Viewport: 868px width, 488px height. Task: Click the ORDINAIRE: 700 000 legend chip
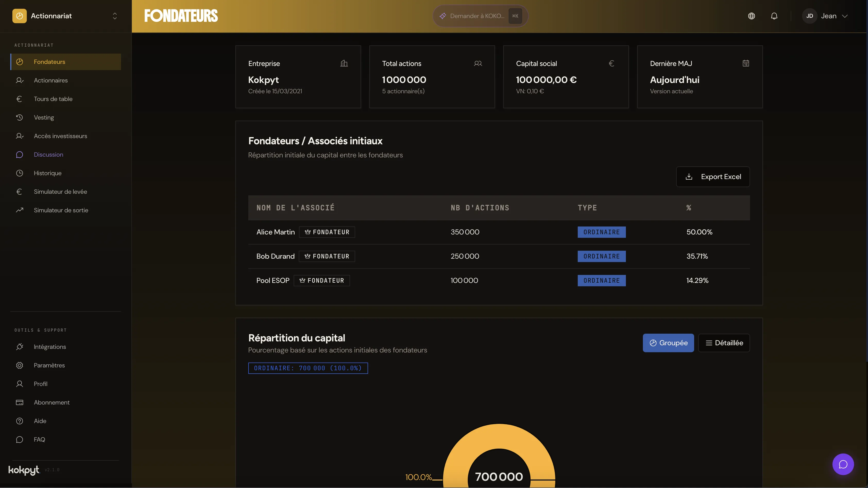[x=308, y=368]
